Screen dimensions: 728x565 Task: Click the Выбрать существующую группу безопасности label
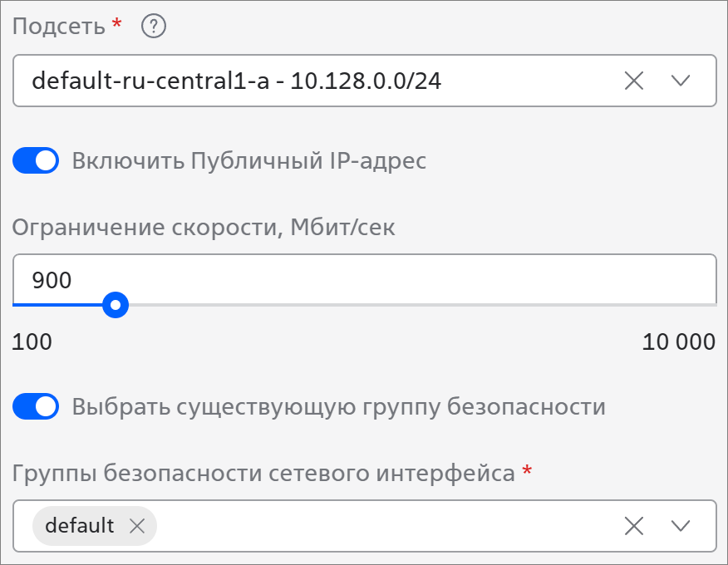338,406
